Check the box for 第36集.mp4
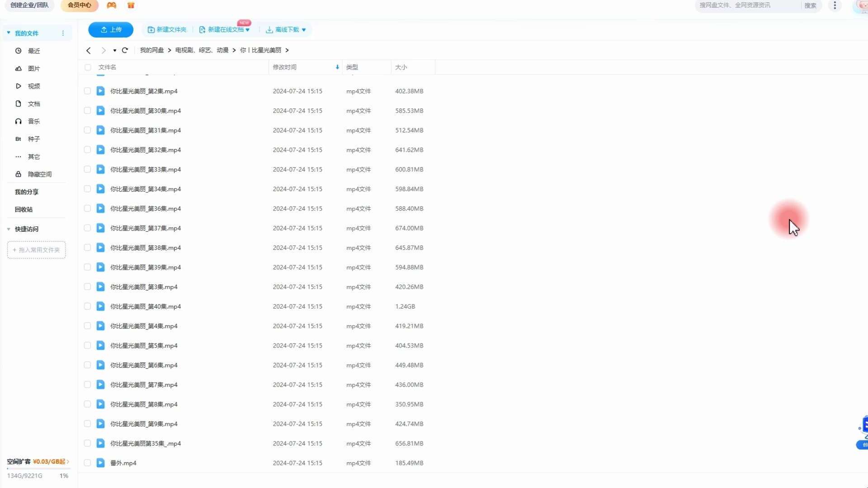Screen dimensions: 868x488 tap(87, 209)
